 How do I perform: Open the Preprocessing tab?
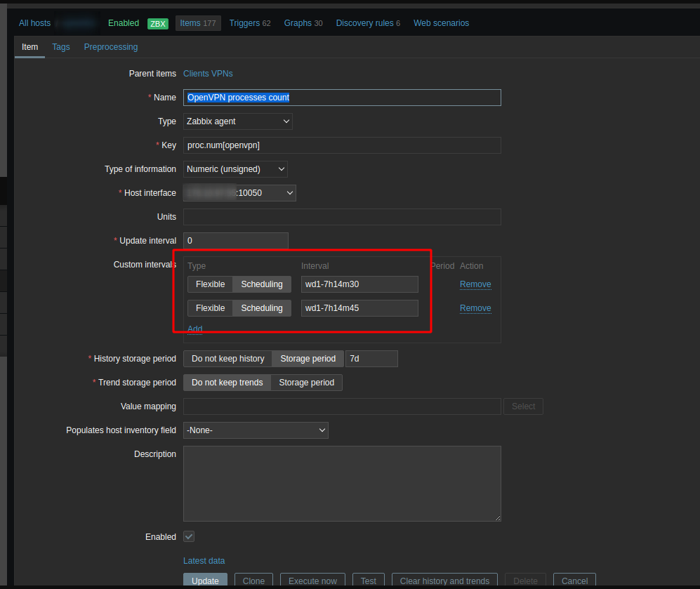(x=111, y=47)
